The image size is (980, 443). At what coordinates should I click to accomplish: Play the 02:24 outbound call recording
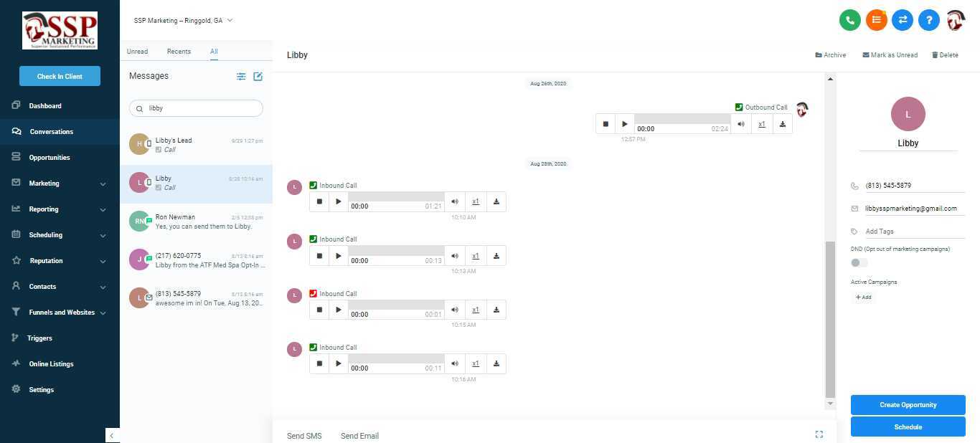(625, 124)
